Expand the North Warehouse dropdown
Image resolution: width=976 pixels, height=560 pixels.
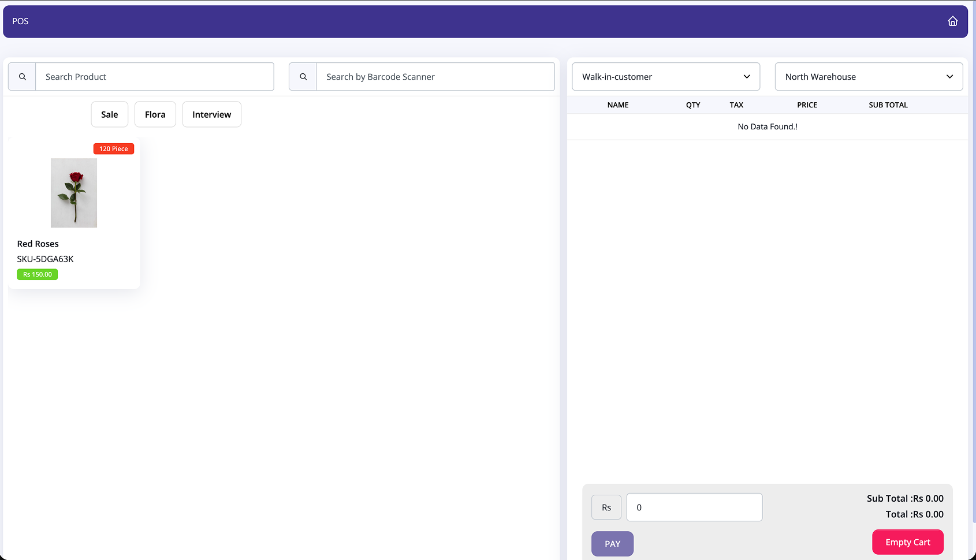coord(868,77)
